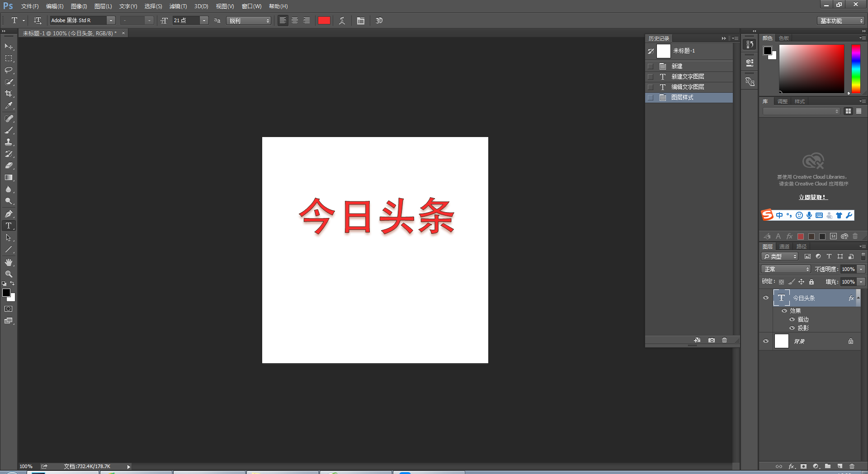This screenshot has width=868, height=474.
Task: Center align the text
Action: pyautogui.click(x=295, y=20)
